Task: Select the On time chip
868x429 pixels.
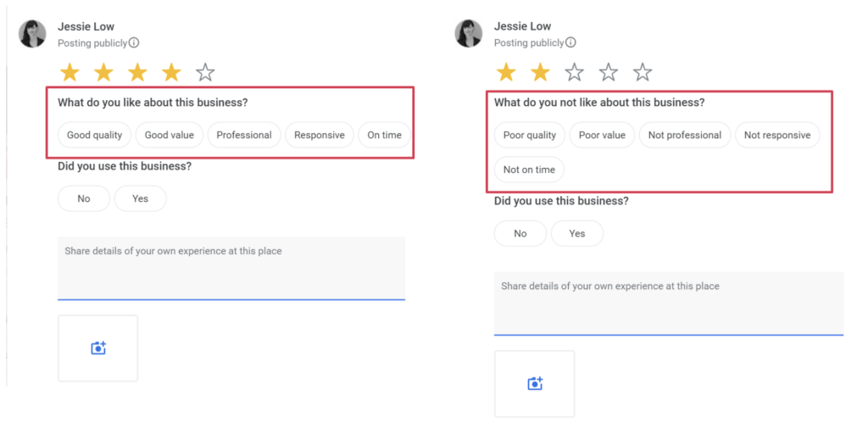Action: point(384,135)
